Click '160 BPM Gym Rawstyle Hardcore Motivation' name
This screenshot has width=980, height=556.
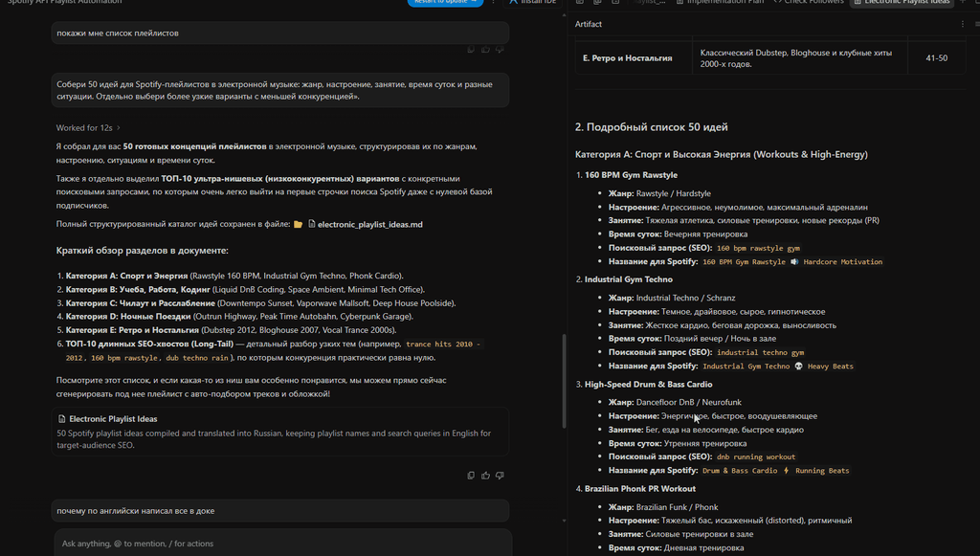[792, 262]
